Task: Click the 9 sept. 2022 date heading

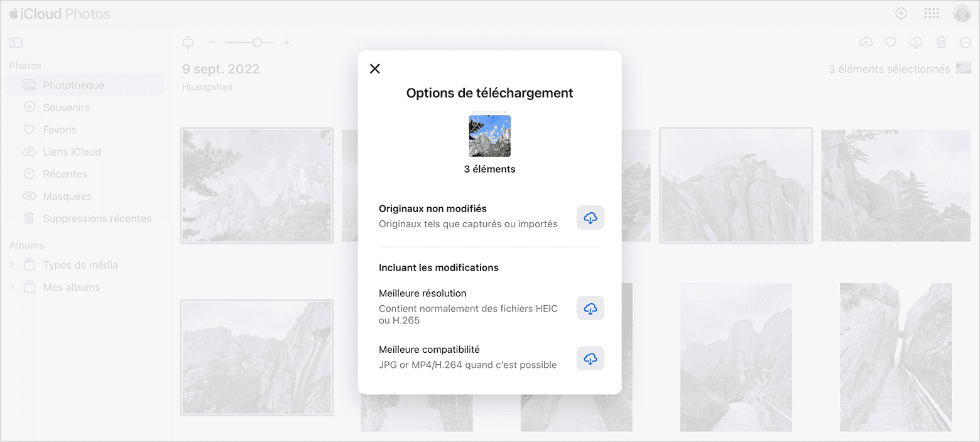Action: tap(220, 69)
